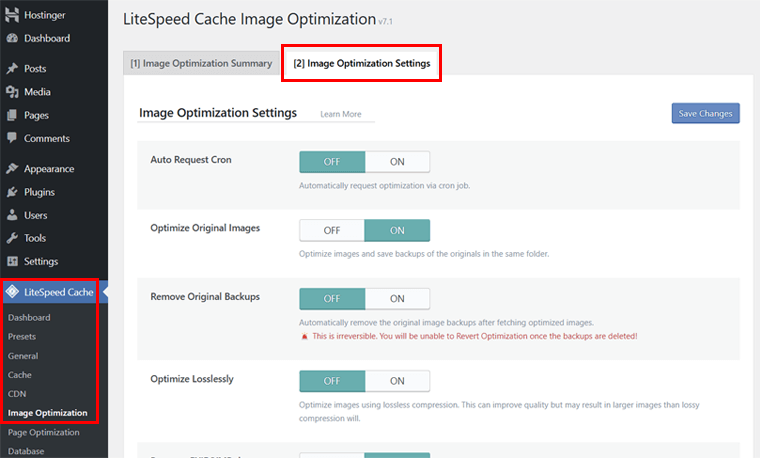Click the Learn More link
Image resolution: width=760 pixels, height=458 pixels.
click(341, 114)
